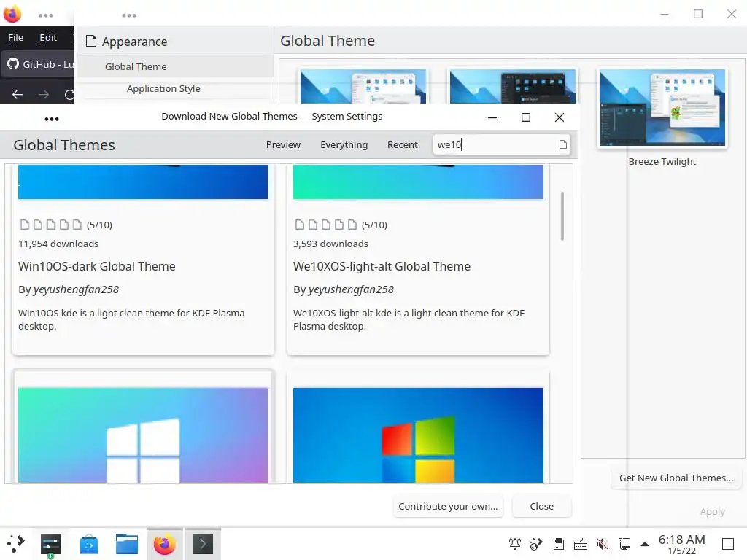Open Firefox titlebar three-dot menu
Screen dimensions: 747x560
click(x=46, y=15)
